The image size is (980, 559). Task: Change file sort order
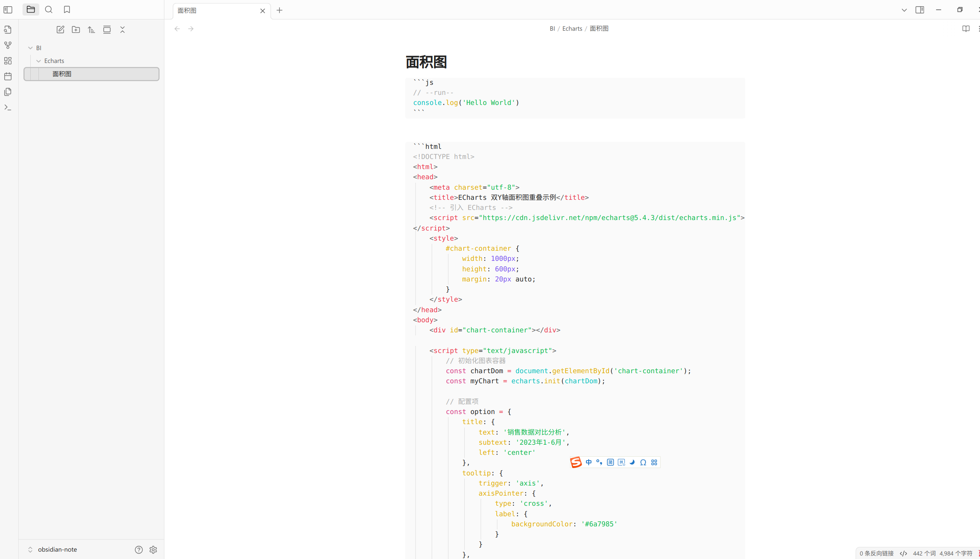[91, 30]
